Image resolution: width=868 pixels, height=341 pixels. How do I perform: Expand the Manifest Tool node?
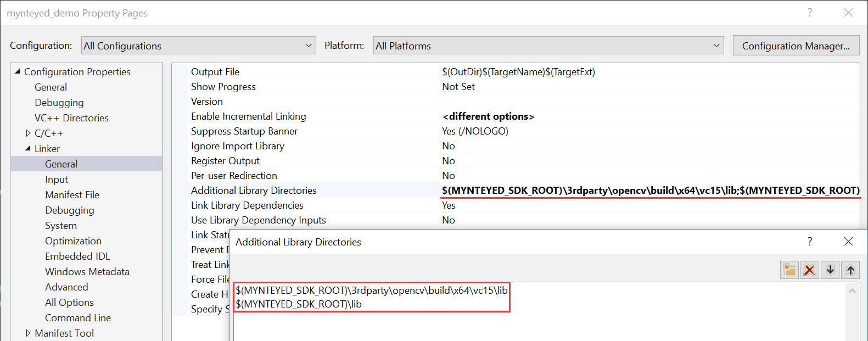28,333
